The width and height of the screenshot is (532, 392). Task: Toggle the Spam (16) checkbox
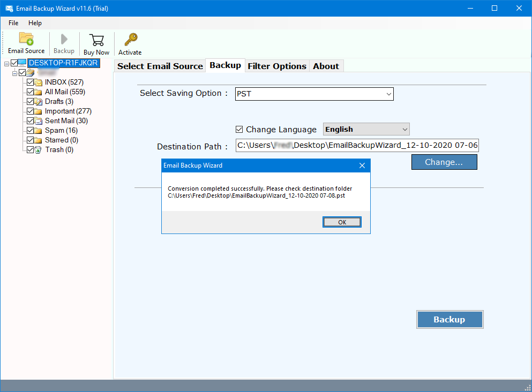click(x=30, y=131)
